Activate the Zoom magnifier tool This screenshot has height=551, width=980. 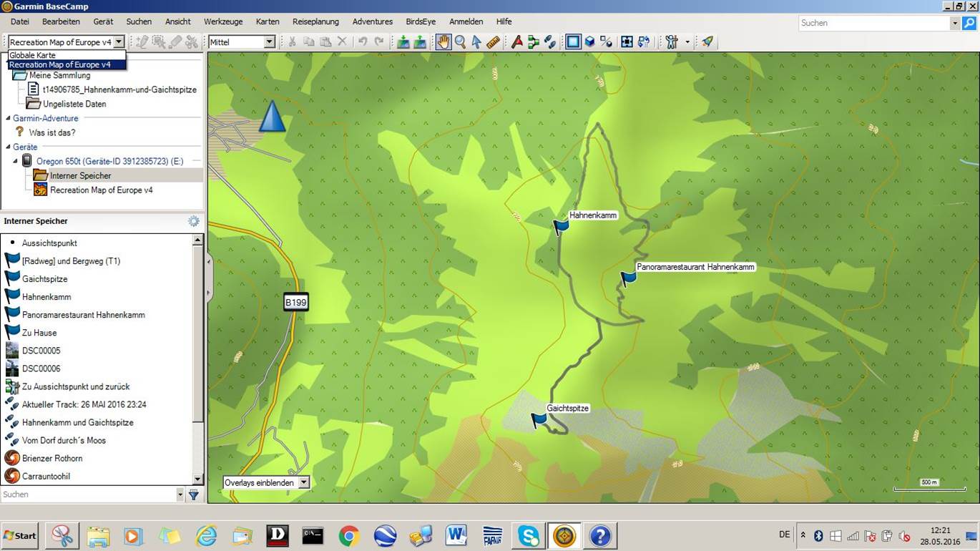(x=460, y=42)
